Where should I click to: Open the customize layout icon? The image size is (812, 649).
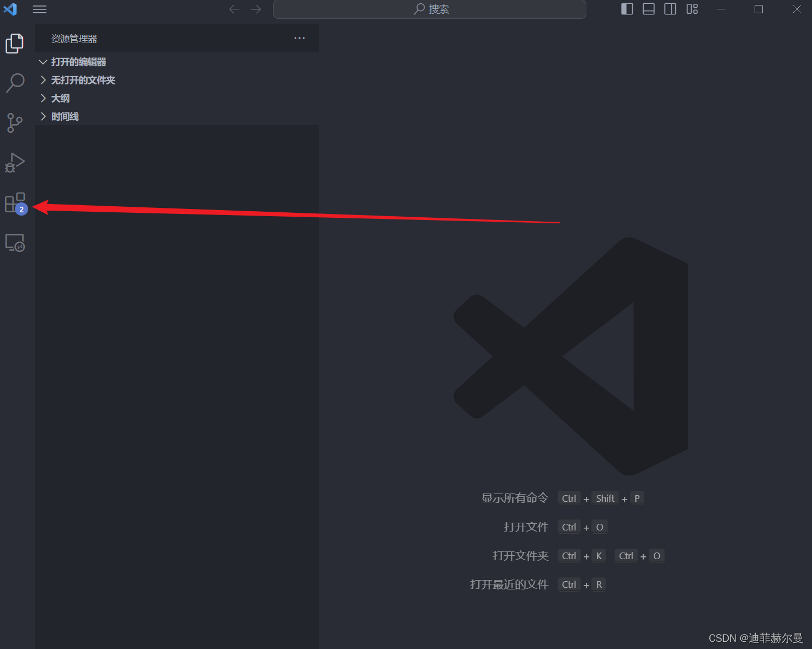coord(692,9)
